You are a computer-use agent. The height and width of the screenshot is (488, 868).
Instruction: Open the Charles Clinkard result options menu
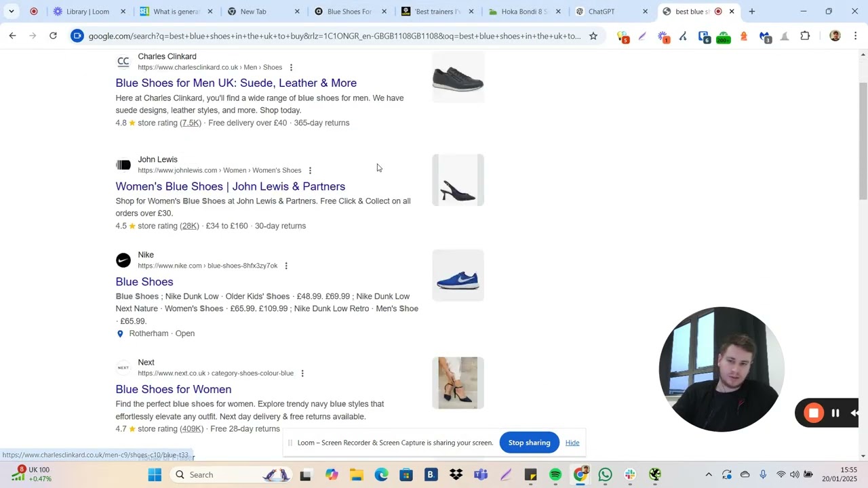(292, 68)
